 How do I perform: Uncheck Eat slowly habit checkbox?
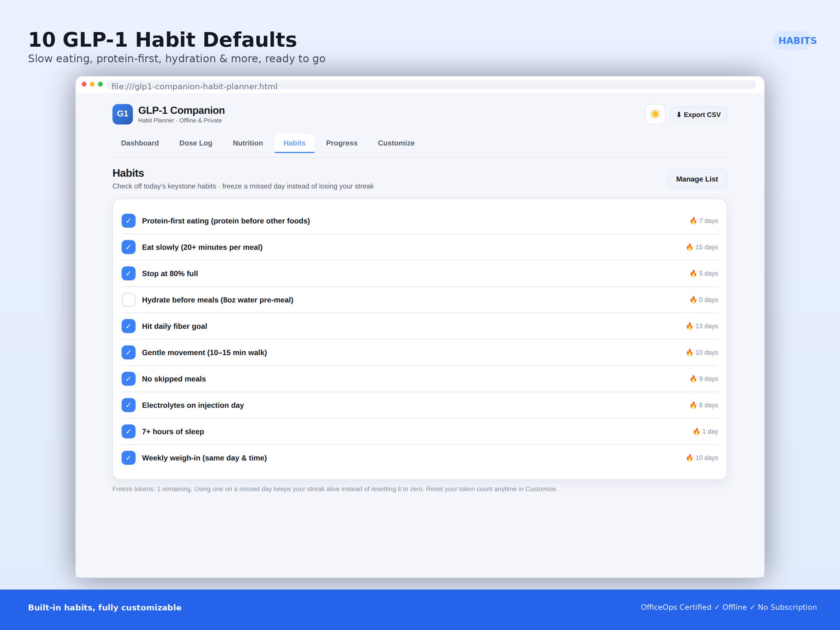(128, 247)
